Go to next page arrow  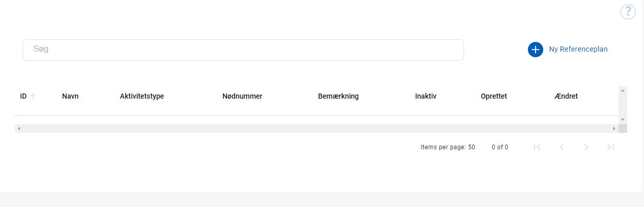click(586, 147)
